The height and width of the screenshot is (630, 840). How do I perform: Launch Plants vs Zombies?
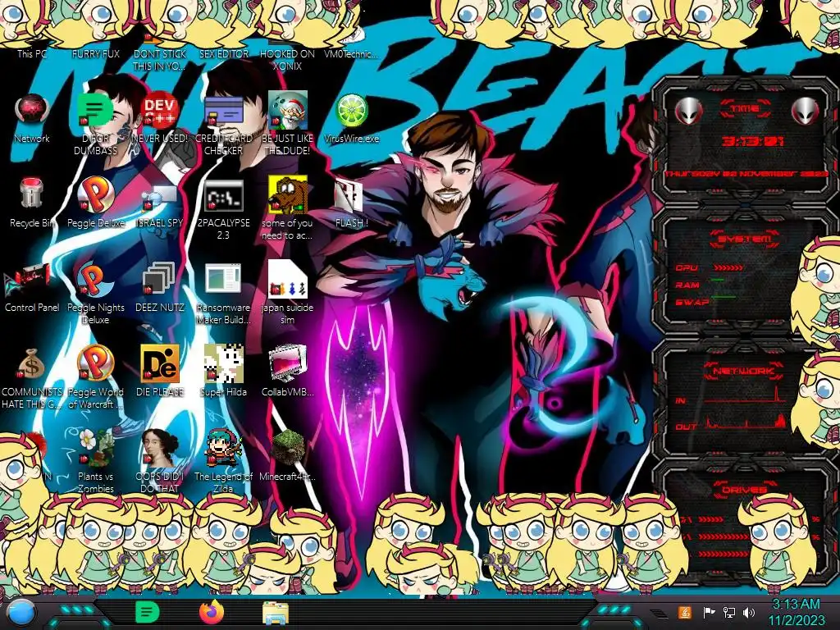click(x=95, y=448)
